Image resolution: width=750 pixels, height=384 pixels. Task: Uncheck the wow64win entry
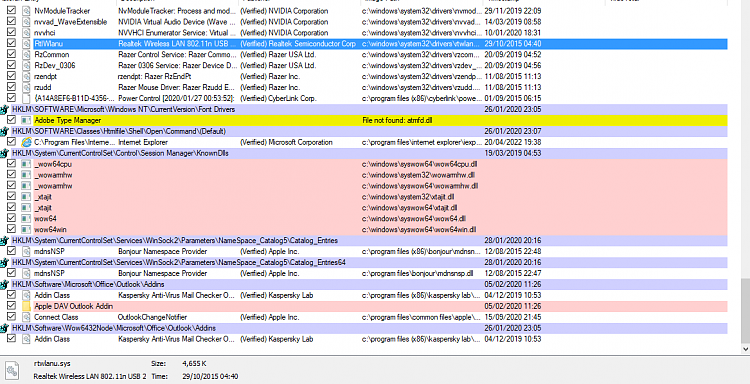pos(11,230)
